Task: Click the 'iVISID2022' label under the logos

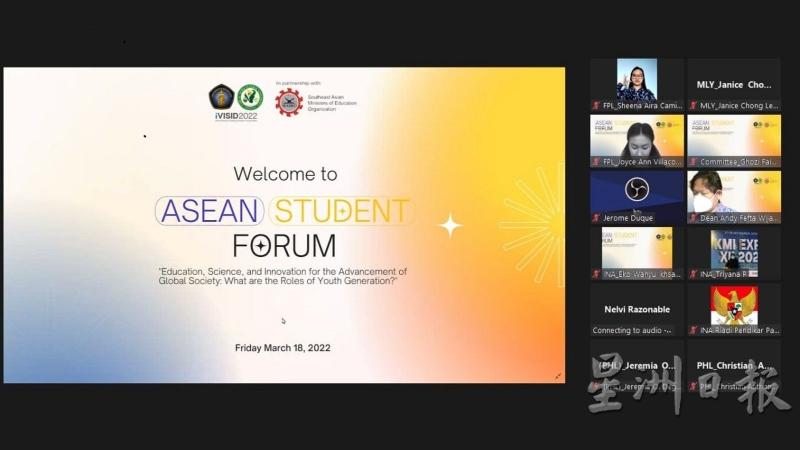Action: click(236, 116)
